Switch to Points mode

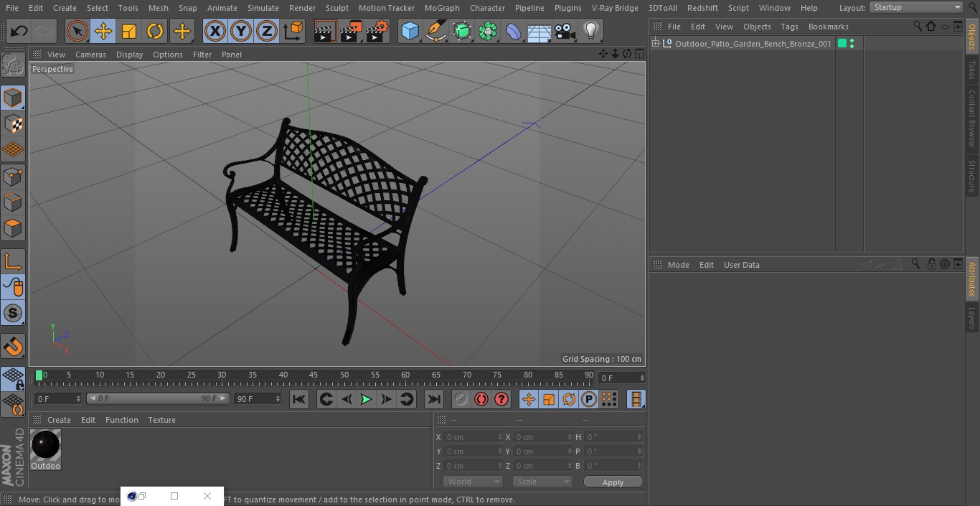tap(13, 177)
